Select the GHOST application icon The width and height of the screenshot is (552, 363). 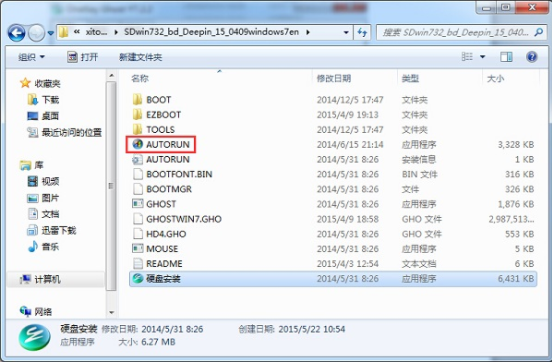[x=137, y=204]
